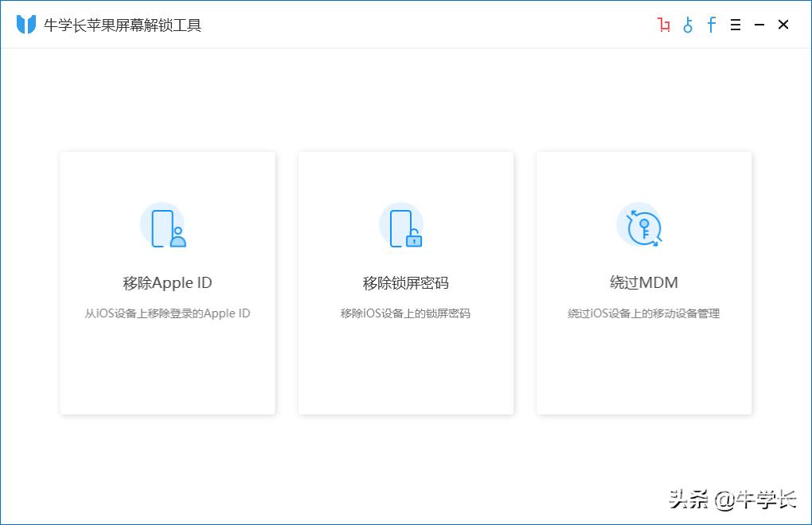
Task: Click description 从iOS设备上移除登录的Apple ID
Action: (167, 313)
